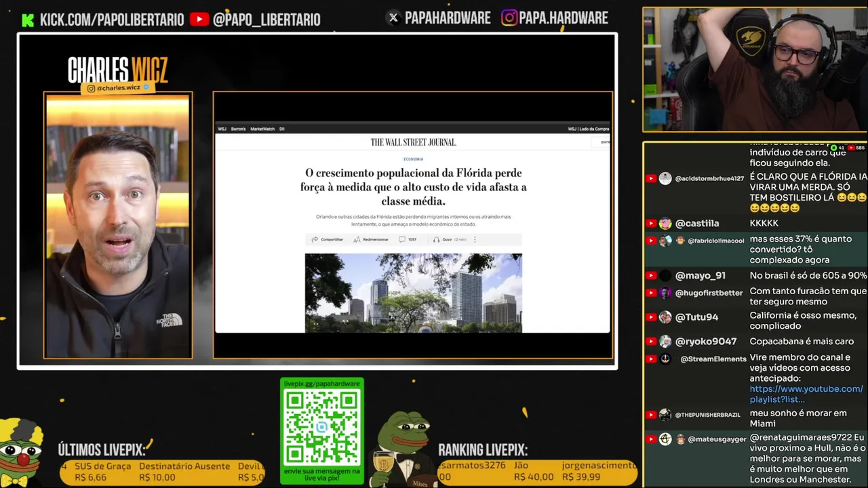Viewport: 868px width, 488px height.
Task: Open Barron's in the site nav bar
Action: [238, 129]
